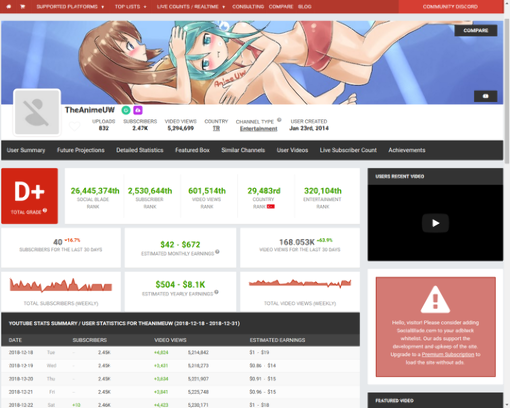The image size is (510, 408).
Task: Click the Turkish flag icon by Country Rank
Action: [270, 207]
